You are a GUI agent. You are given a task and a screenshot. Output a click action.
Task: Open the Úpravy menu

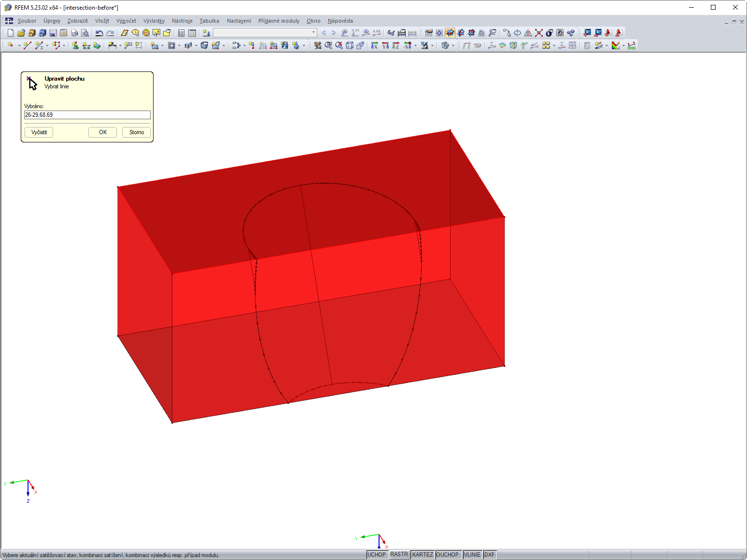[52, 21]
